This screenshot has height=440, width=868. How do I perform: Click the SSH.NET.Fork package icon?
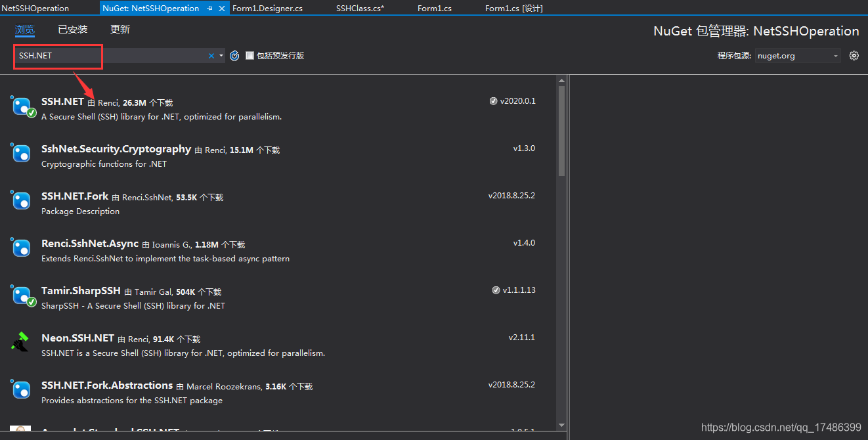pos(22,201)
